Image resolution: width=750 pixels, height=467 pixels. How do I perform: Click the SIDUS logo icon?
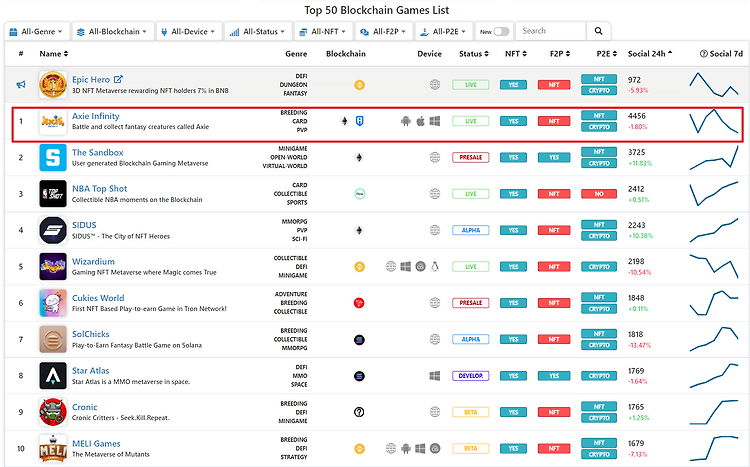click(x=53, y=230)
